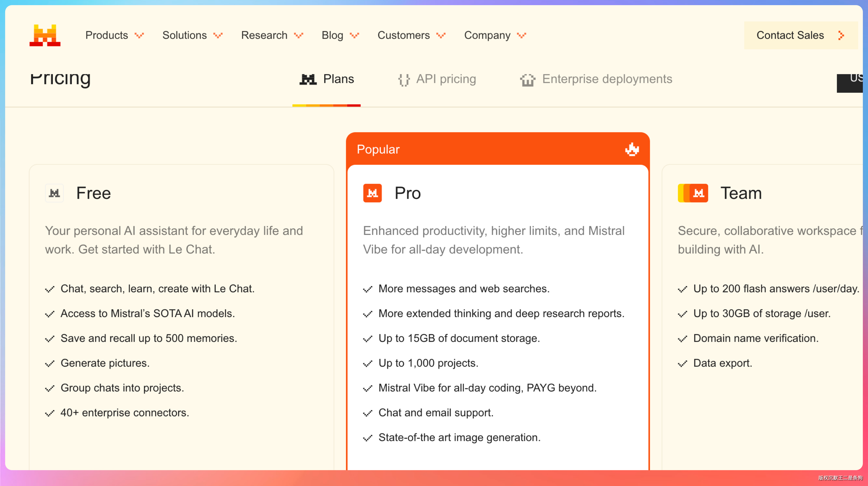Screen dimensions: 868x486
Task: Expand the Research menu chevron
Action: coord(298,35)
